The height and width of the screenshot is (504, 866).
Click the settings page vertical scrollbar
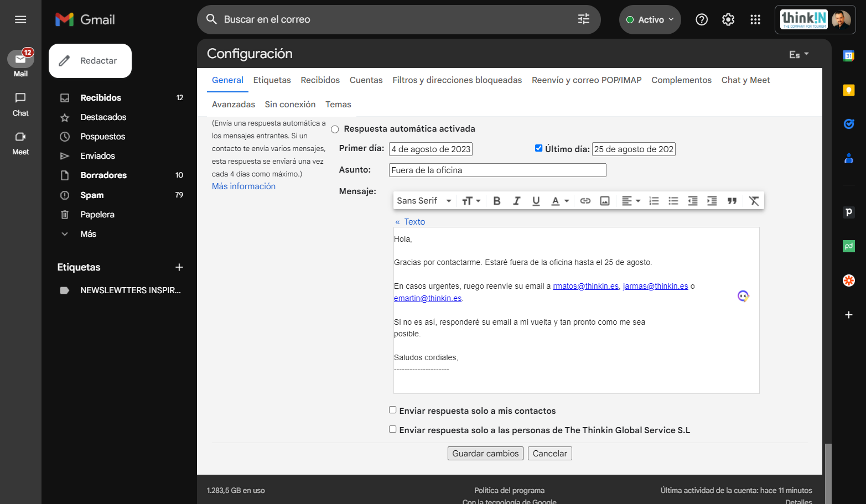(828, 473)
